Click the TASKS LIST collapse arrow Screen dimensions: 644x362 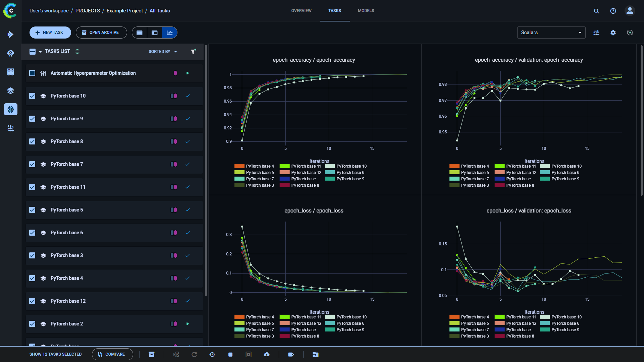coord(40,52)
